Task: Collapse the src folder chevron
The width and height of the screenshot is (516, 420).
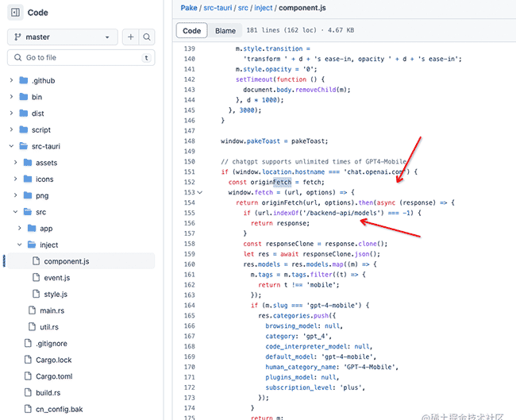Action: 15,212
